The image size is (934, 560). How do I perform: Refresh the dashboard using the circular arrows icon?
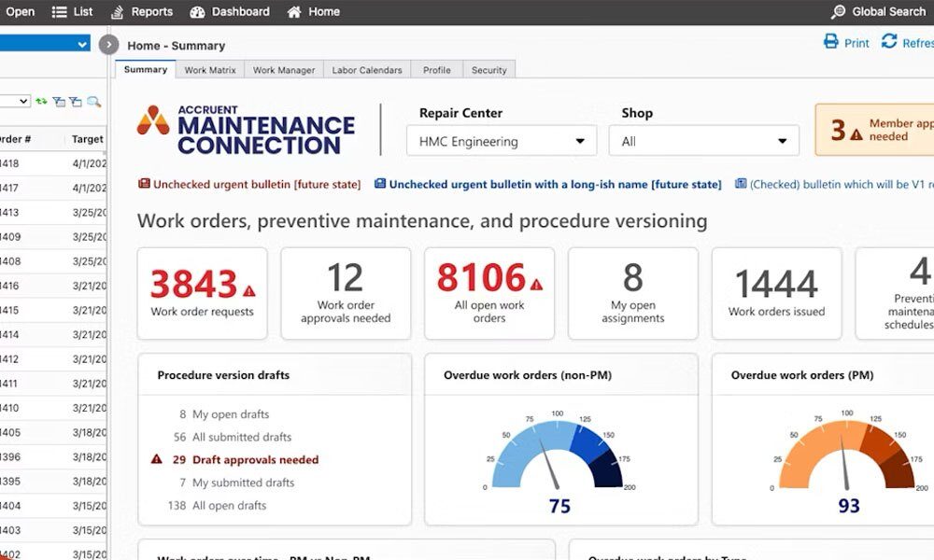889,42
